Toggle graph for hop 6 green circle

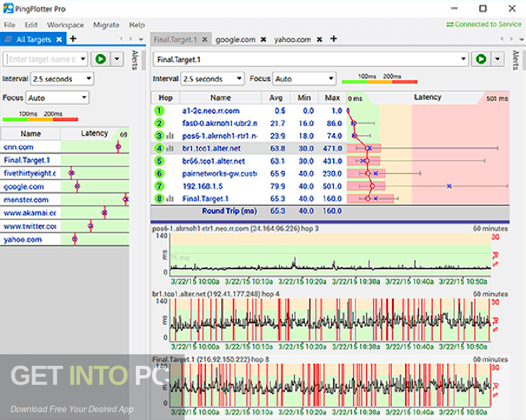tap(159, 173)
